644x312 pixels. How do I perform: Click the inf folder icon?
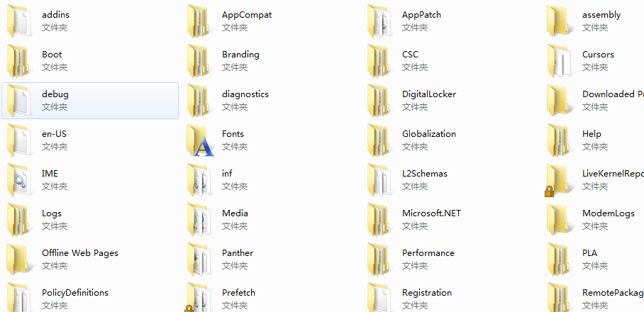200,180
